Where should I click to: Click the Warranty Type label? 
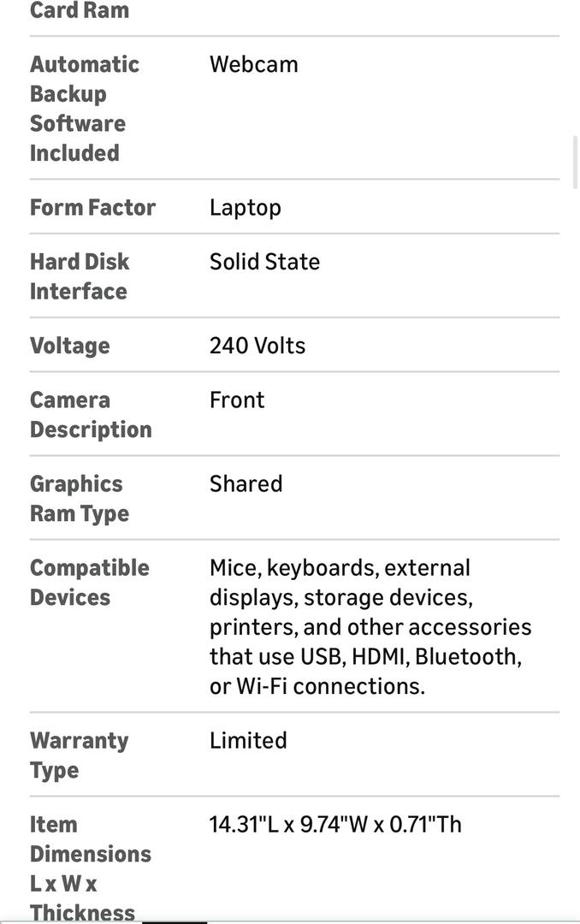tap(79, 755)
